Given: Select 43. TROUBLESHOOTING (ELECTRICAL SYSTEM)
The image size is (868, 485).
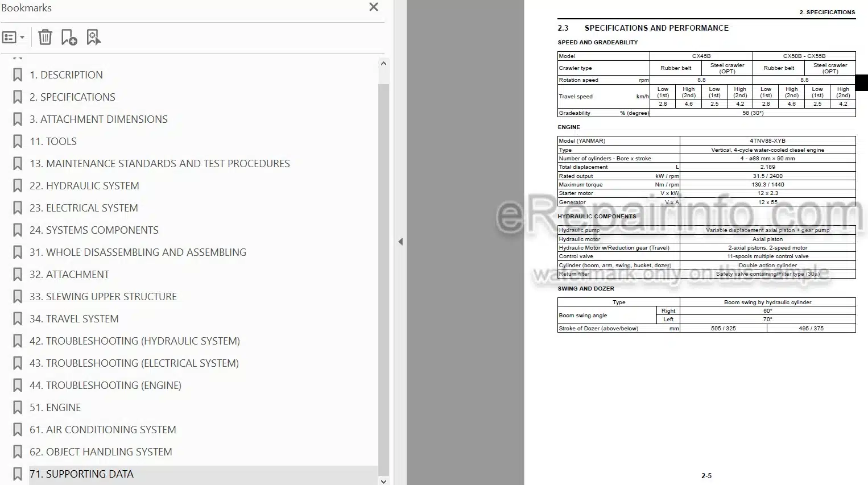Looking at the screenshot, I should pyautogui.click(x=134, y=363).
